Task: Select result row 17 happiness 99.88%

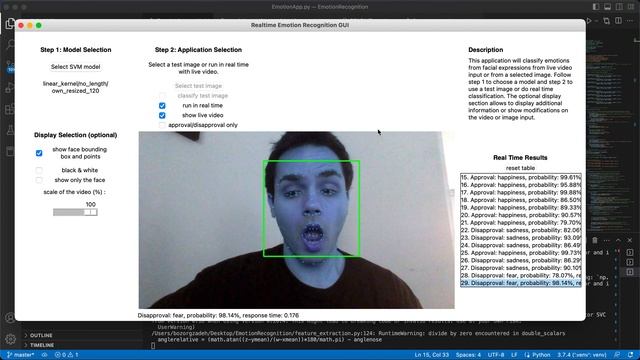Action: pos(520,193)
